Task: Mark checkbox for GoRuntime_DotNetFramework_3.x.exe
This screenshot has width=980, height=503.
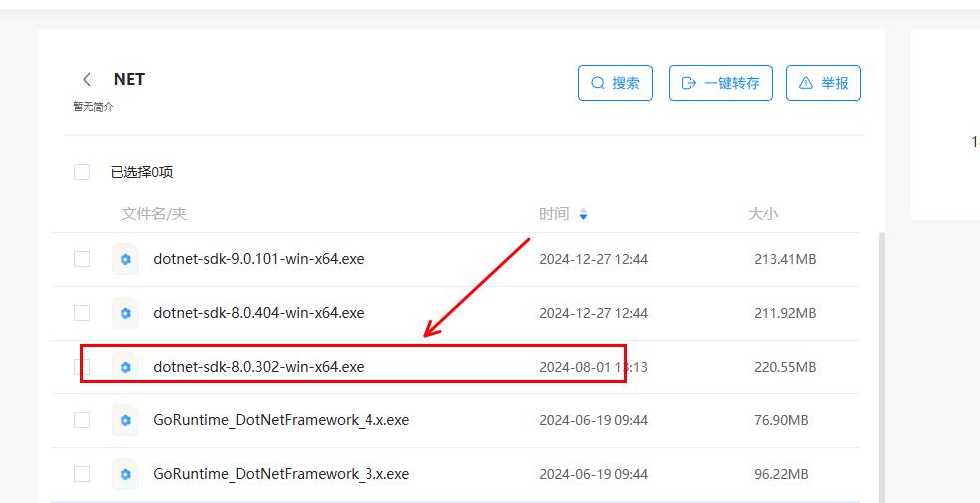Action: (82, 474)
